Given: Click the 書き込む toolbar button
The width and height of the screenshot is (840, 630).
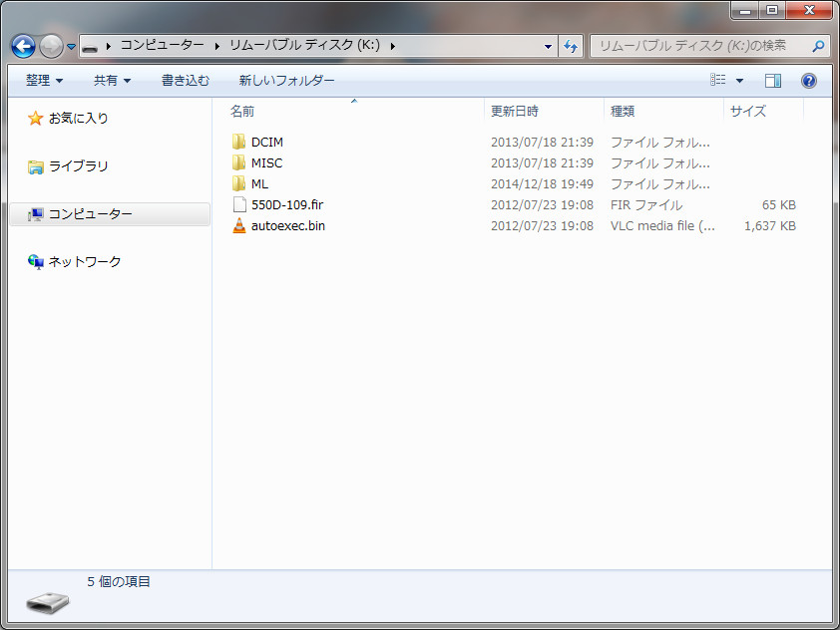Looking at the screenshot, I should [186, 81].
